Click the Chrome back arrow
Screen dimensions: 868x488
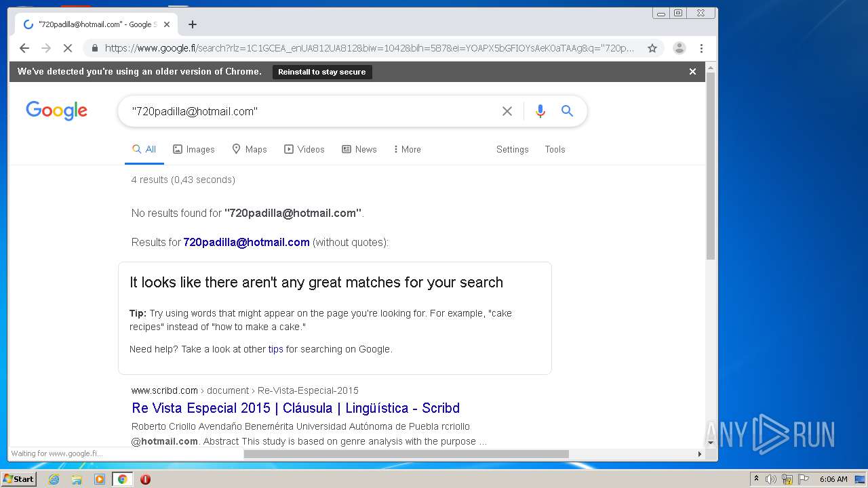[24, 48]
